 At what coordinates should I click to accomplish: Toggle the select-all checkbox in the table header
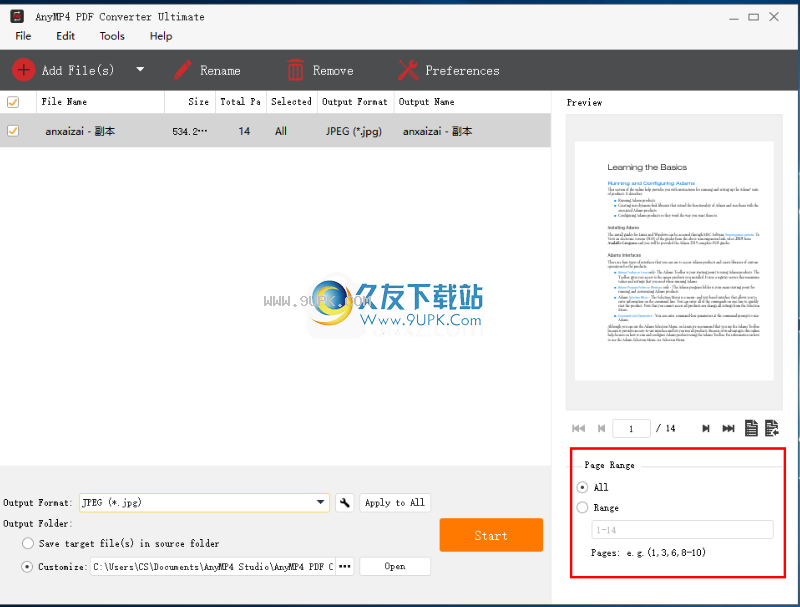pos(13,102)
